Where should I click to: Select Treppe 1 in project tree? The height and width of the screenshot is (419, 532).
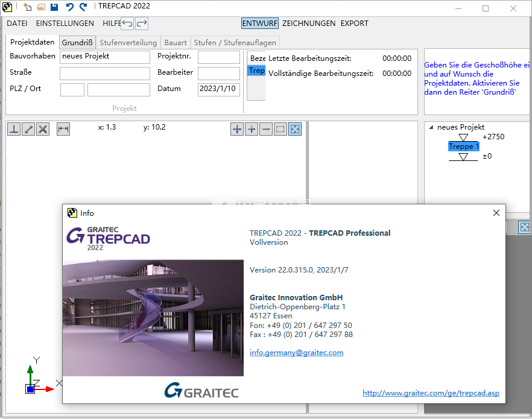464,146
